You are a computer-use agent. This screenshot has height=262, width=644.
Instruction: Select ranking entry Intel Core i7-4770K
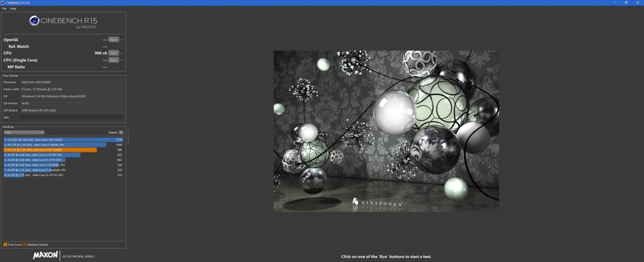[x=63, y=155]
